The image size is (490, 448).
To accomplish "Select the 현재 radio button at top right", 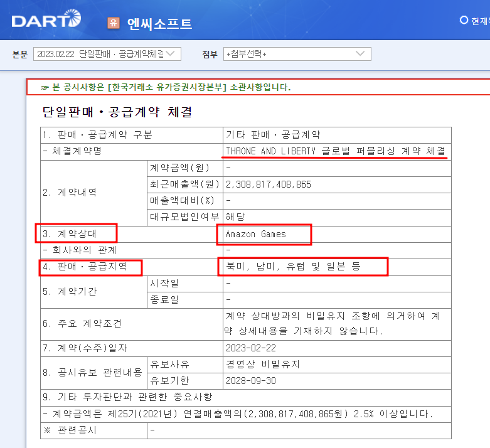I will 464,20.
